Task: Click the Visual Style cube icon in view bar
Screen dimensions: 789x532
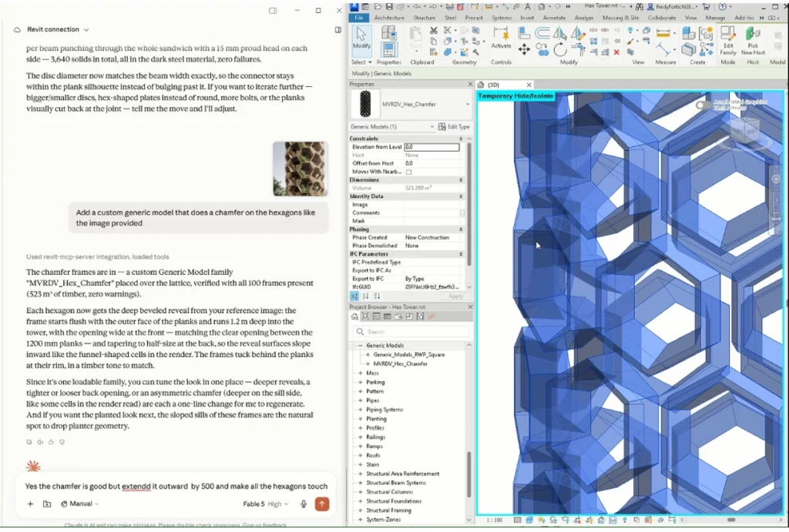Action: 529,520
